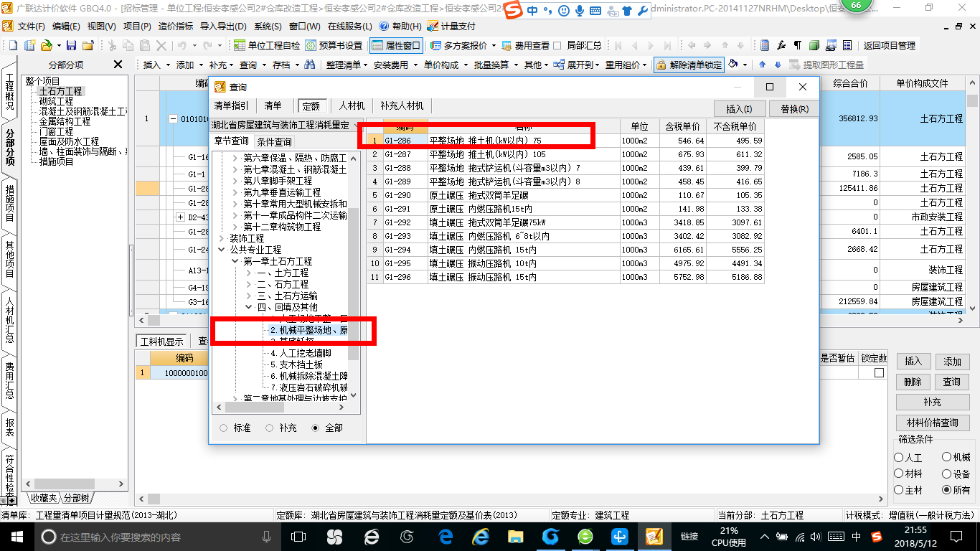The height and width of the screenshot is (551, 980).
Task: Toggle the 属性窗口 property window button
Action: click(397, 45)
